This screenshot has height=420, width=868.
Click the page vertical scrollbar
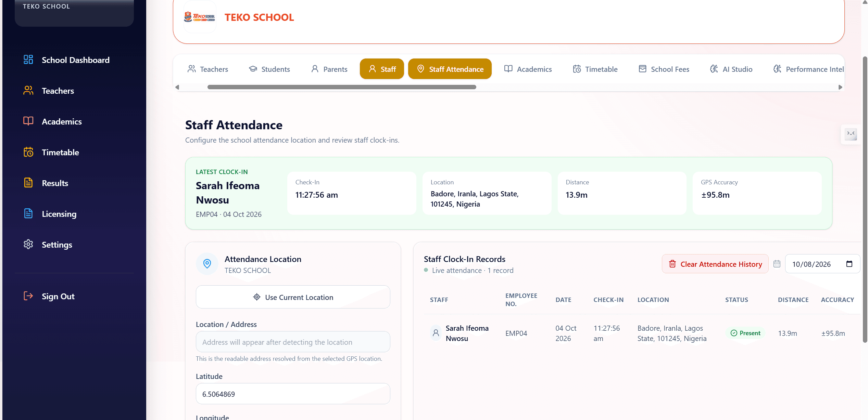865,200
